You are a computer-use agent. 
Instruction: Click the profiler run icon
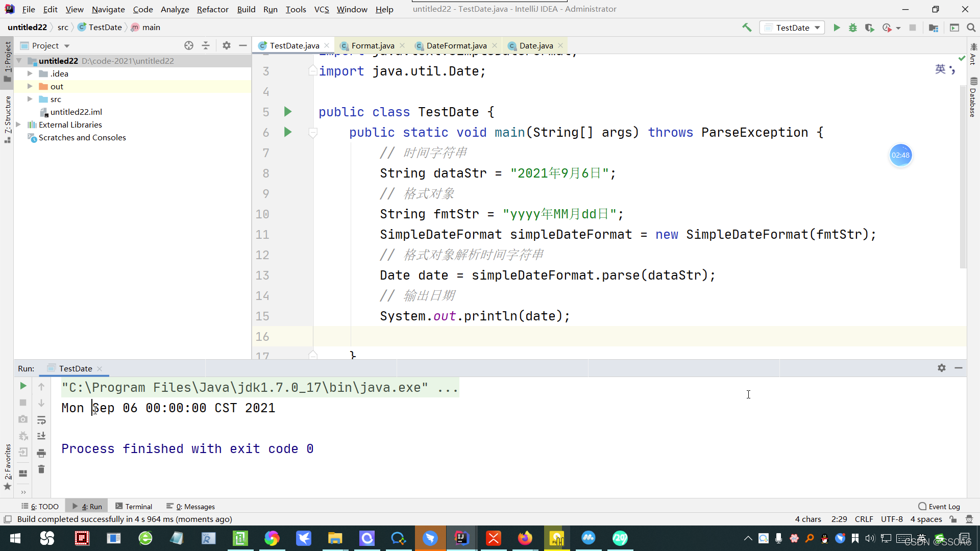pos(887,28)
